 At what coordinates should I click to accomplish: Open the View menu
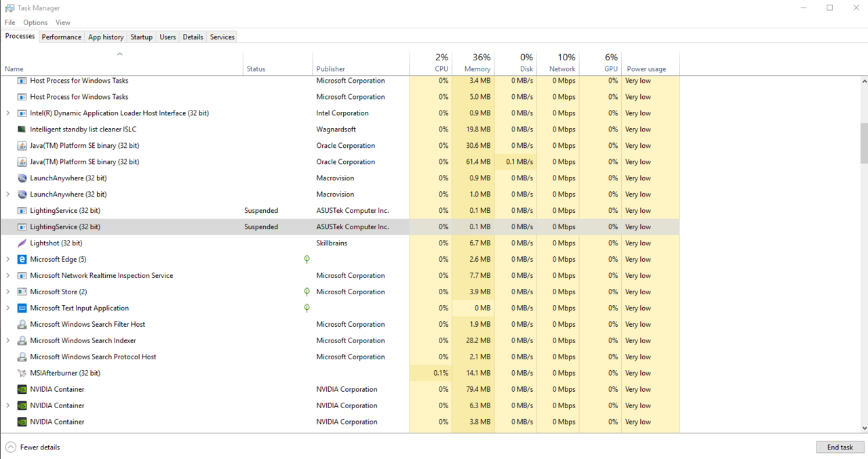pyautogui.click(x=63, y=22)
